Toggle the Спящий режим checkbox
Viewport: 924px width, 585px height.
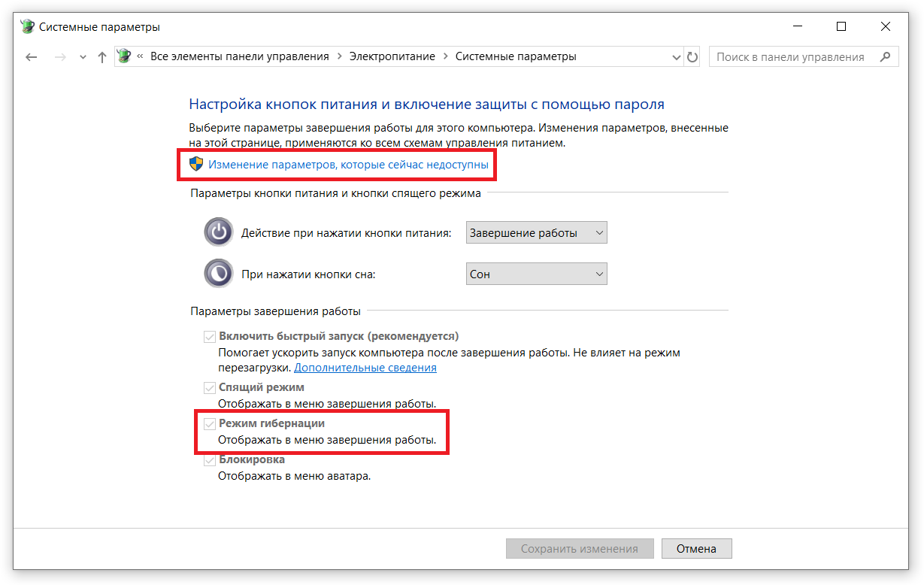coord(210,388)
